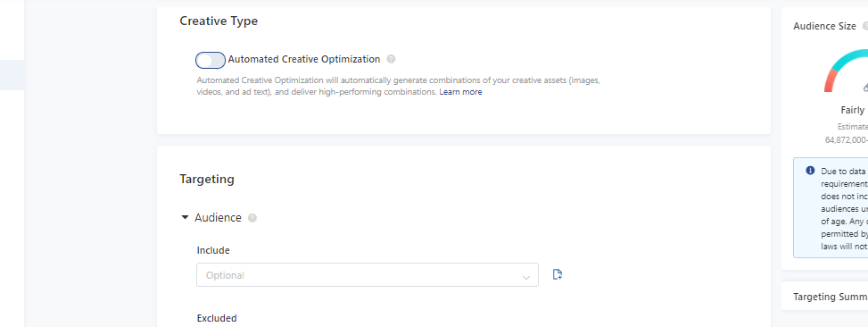Click the Excluded label

[x=217, y=318]
